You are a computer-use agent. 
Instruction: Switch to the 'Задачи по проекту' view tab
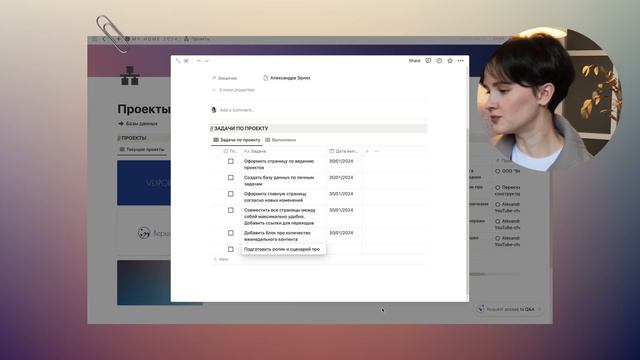pos(237,140)
